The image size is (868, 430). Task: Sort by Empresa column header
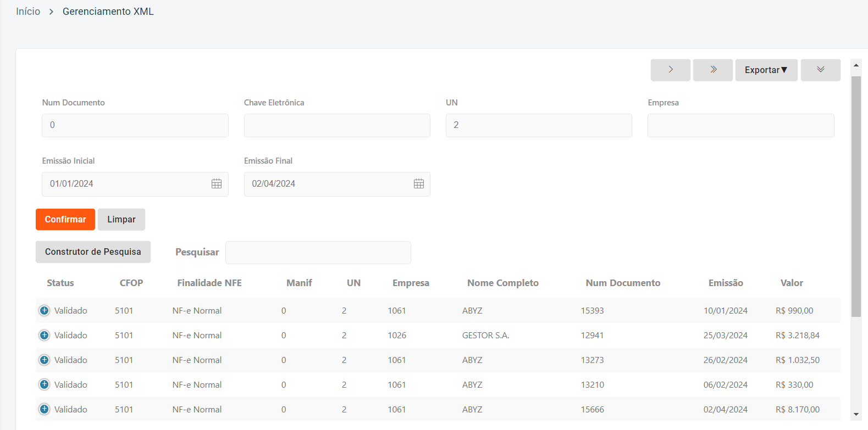tap(411, 283)
